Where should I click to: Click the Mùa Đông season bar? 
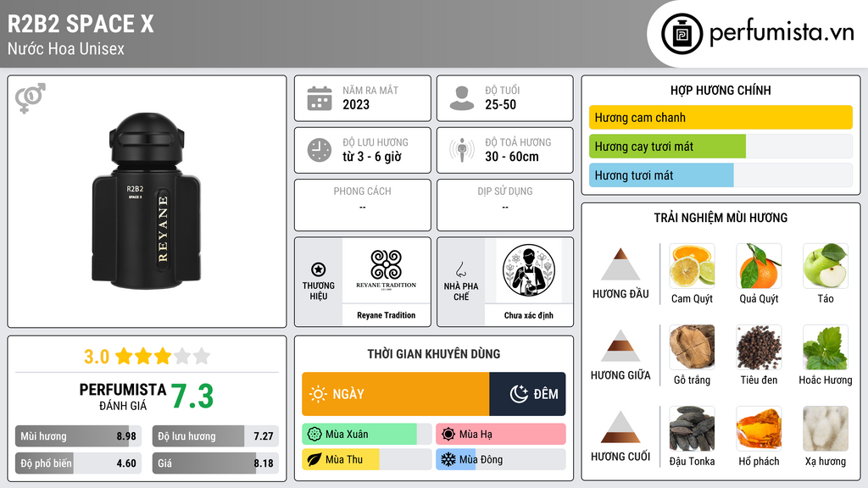501,459
